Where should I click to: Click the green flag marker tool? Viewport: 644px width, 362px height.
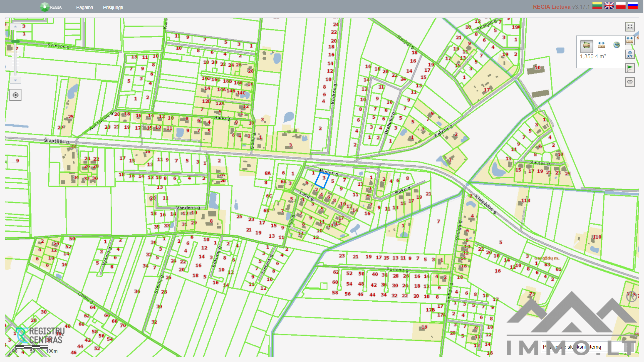[630, 68]
